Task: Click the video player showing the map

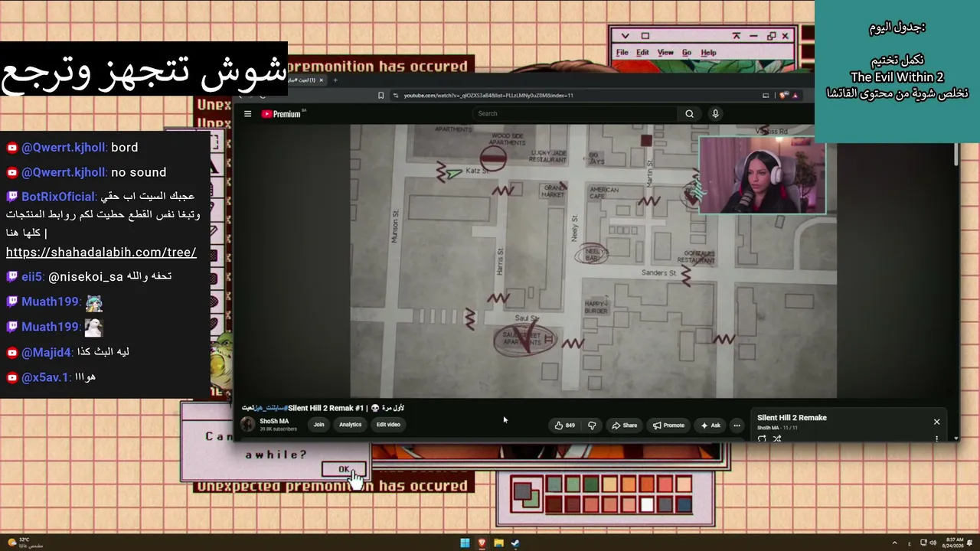Action: (593, 261)
